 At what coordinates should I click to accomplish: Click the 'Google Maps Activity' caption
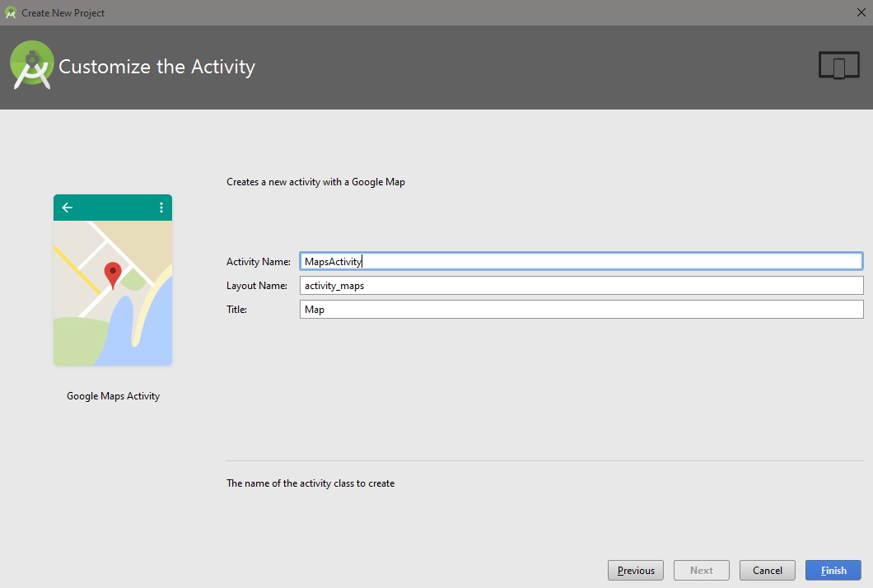tap(113, 396)
